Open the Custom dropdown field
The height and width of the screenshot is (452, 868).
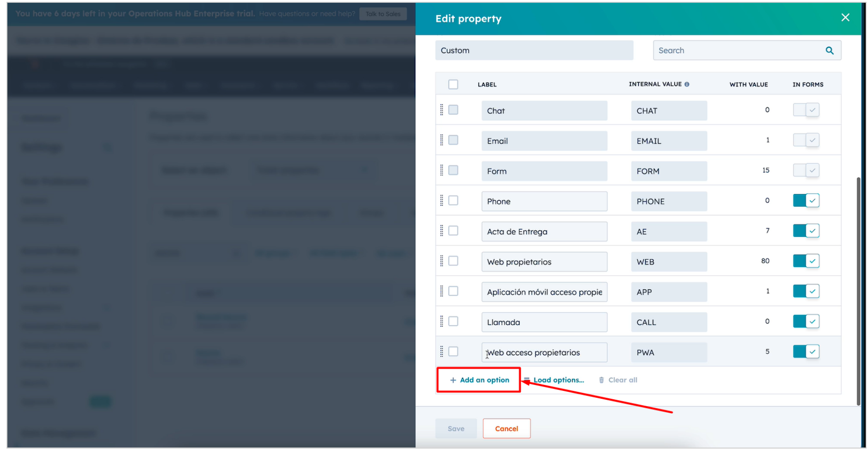[x=534, y=50]
